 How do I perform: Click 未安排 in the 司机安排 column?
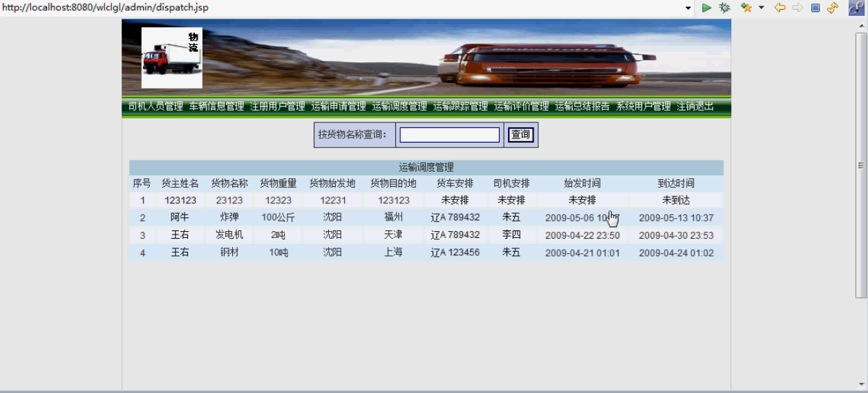(511, 200)
